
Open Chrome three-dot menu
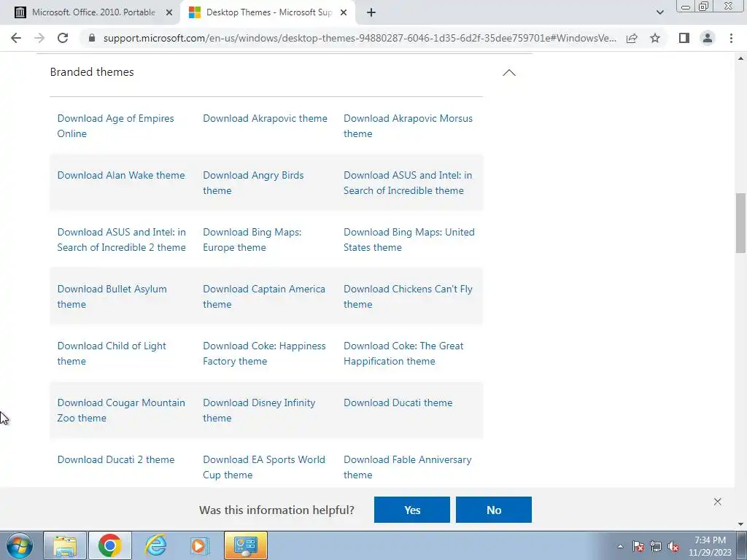731,38
